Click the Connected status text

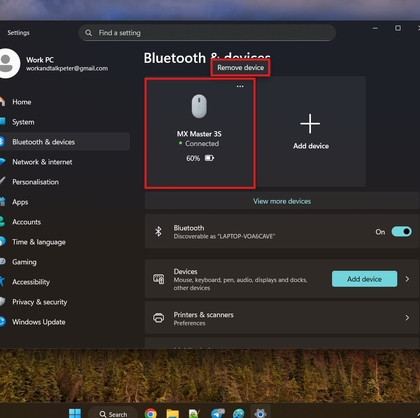[x=202, y=144]
